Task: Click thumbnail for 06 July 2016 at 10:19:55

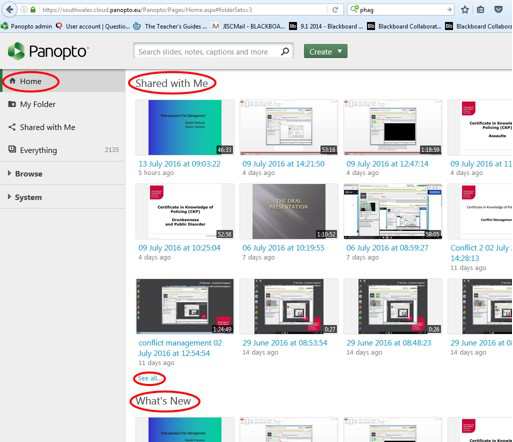Action: (x=289, y=211)
